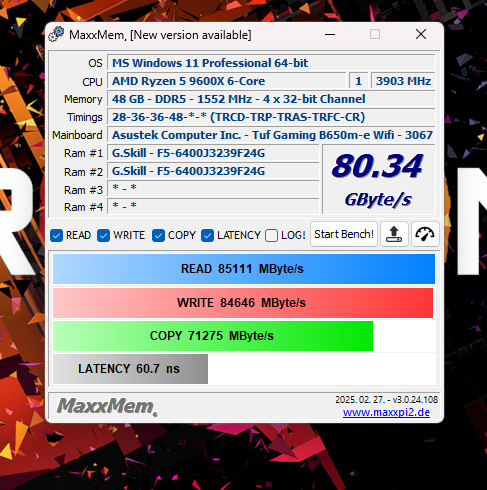The height and width of the screenshot is (490, 487).
Task: Click the MaxxMem logo at bottom
Action: pyautogui.click(x=107, y=406)
